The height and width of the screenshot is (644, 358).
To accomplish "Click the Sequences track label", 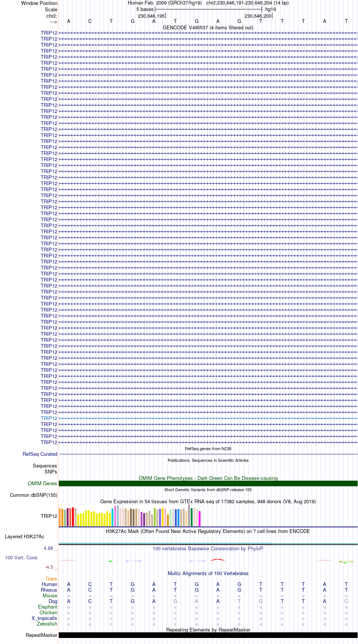I will point(45,466).
